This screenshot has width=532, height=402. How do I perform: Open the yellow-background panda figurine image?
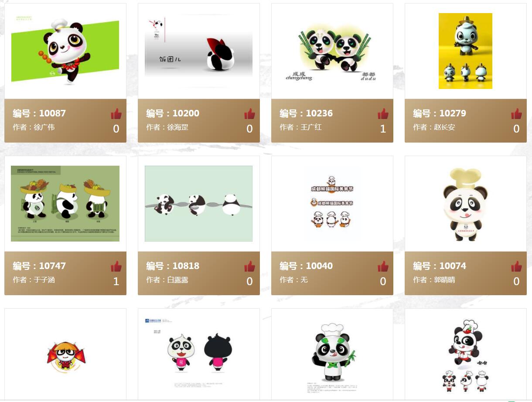click(x=465, y=51)
